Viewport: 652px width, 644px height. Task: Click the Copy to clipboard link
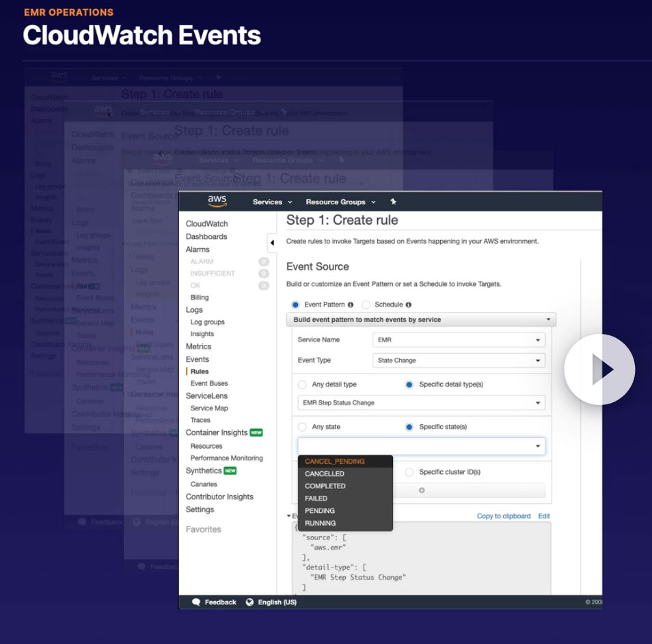[x=504, y=516]
